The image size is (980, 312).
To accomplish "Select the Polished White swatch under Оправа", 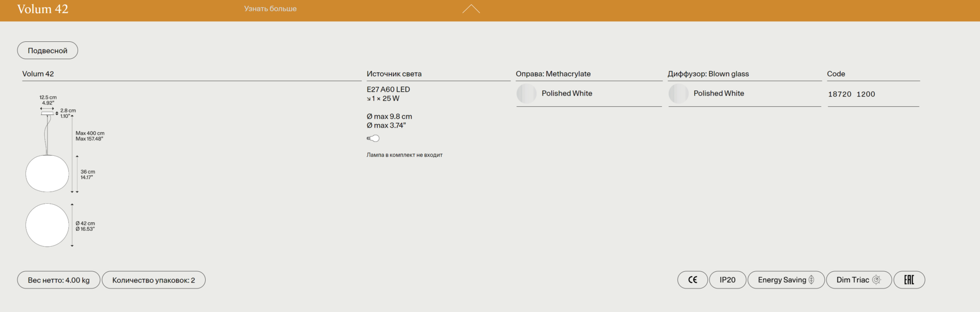I will point(526,93).
